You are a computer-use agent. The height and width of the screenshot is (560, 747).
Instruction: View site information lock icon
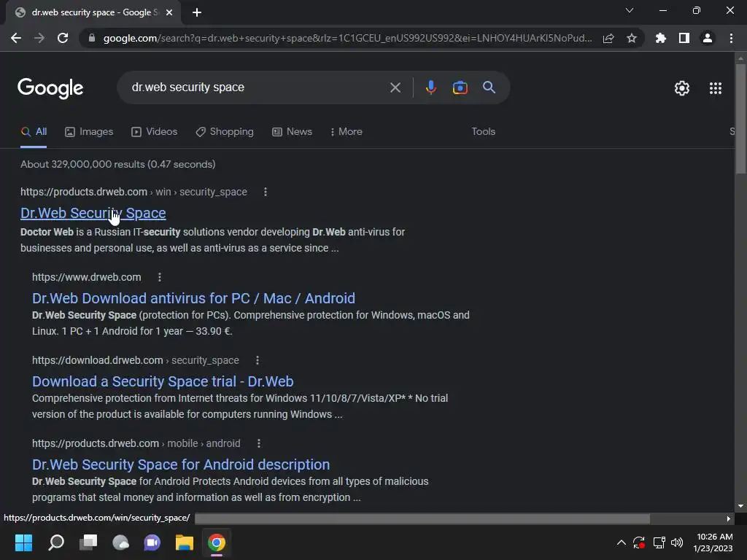tap(92, 38)
